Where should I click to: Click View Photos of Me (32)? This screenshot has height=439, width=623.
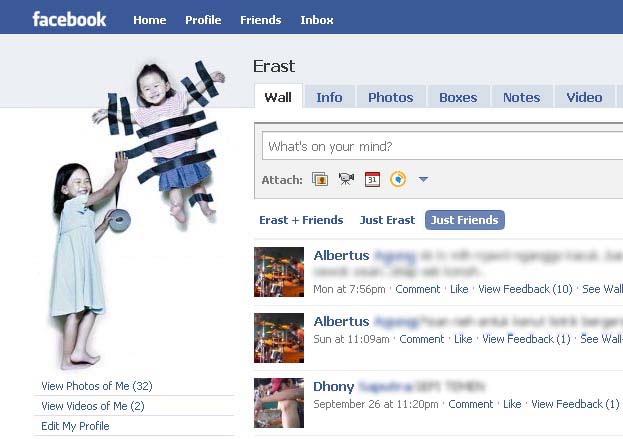pos(97,386)
